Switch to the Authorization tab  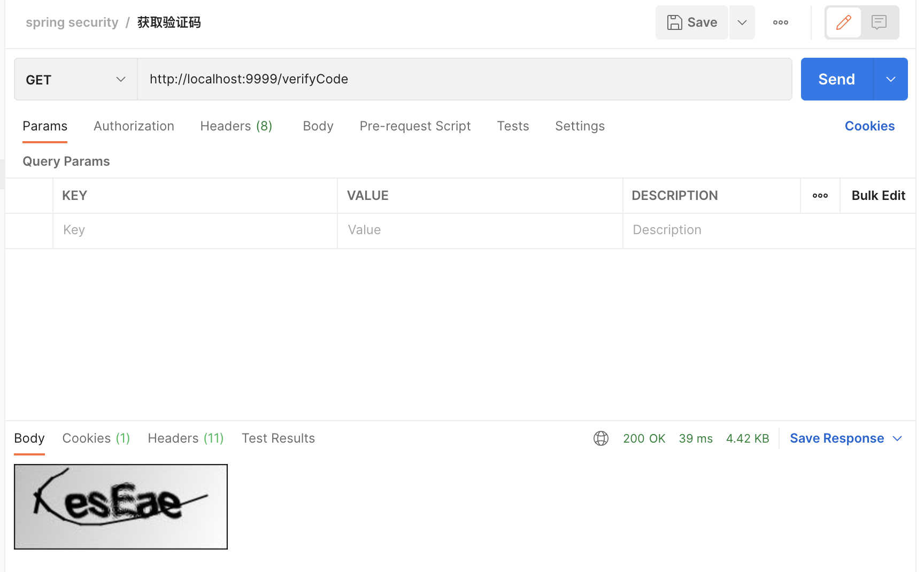134,126
